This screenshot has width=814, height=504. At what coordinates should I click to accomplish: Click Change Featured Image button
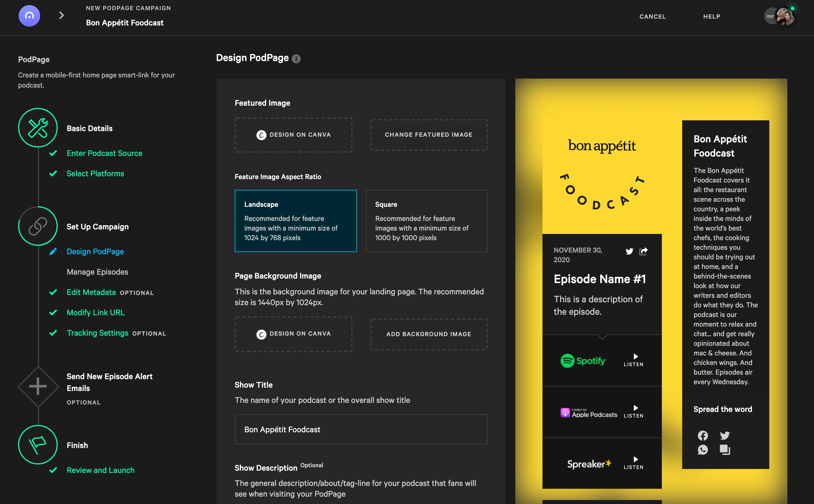(x=429, y=135)
